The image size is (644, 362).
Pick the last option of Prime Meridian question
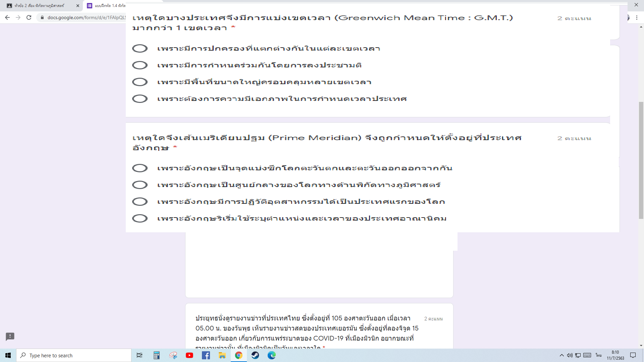140,219
